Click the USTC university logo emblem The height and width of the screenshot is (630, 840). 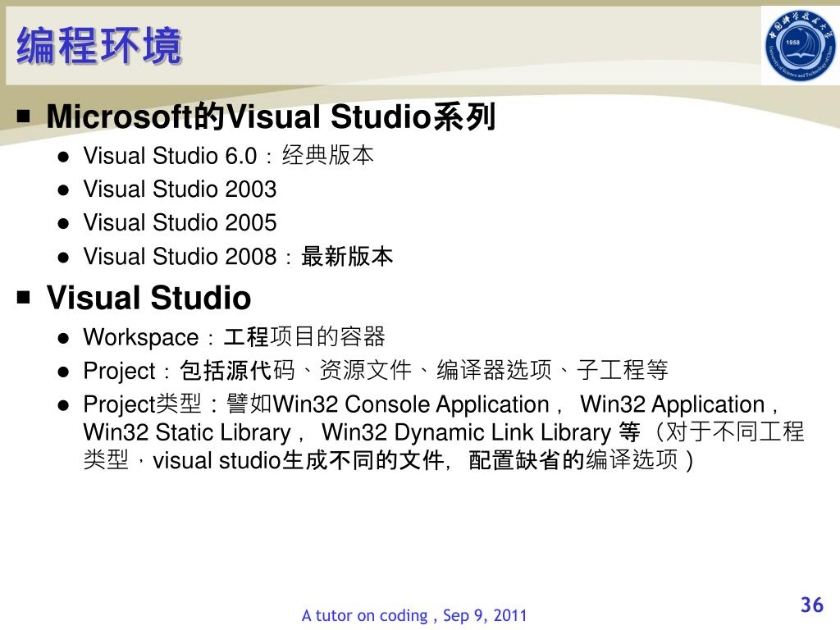point(801,46)
